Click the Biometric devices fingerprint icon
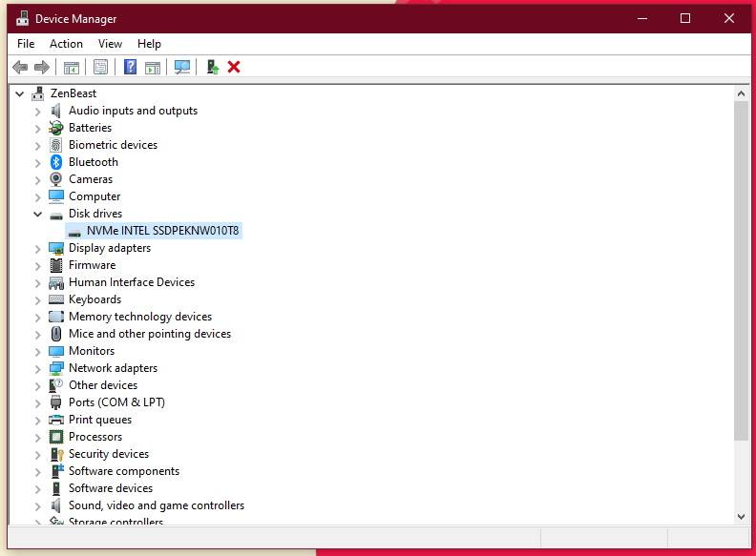The height and width of the screenshot is (556, 756). click(x=56, y=145)
